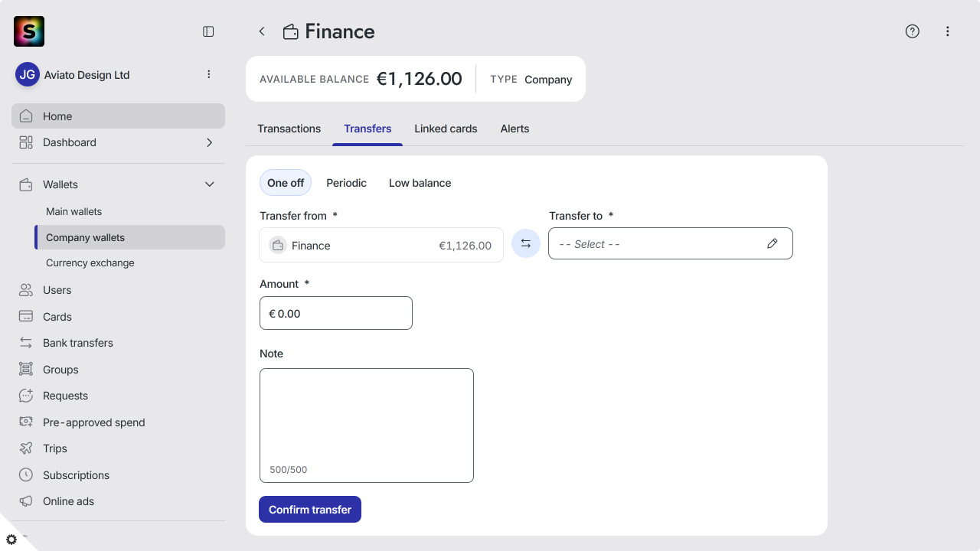
Task: Open the Groups page label
Action: (x=60, y=370)
